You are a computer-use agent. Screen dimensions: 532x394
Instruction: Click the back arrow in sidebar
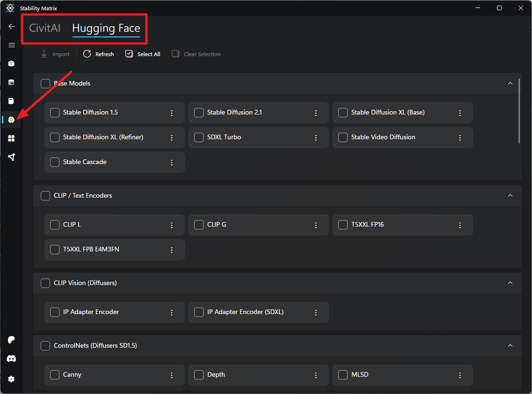coord(12,27)
